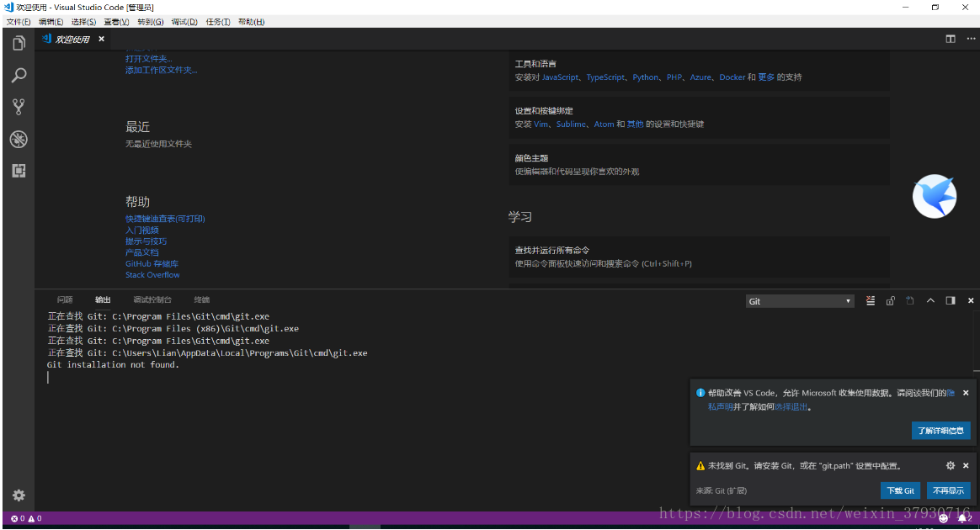Click the TypeScript language link
Image resolution: width=980 pixels, height=530 pixels.
pyautogui.click(x=605, y=77)
